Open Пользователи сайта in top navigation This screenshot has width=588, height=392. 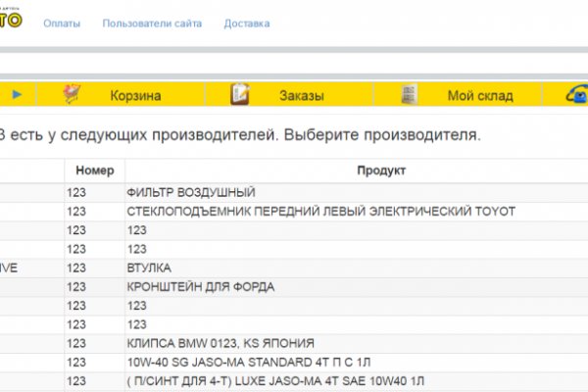pos(151,23)
